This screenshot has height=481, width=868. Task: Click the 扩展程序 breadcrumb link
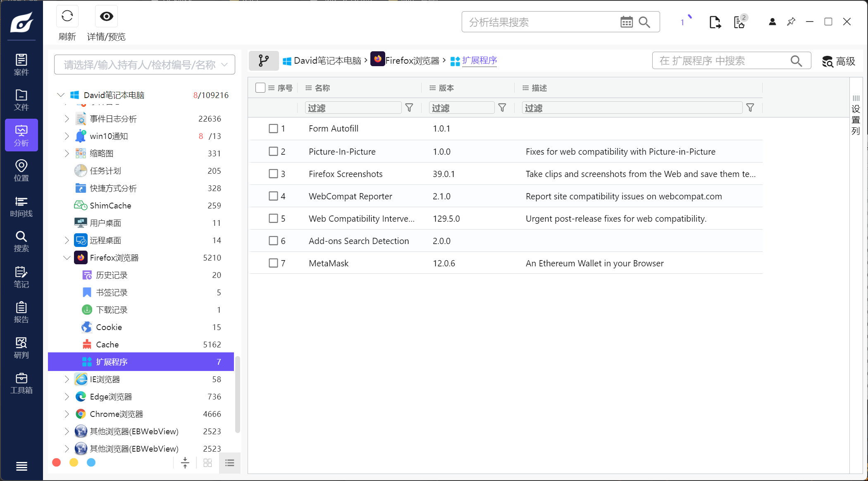479,61
